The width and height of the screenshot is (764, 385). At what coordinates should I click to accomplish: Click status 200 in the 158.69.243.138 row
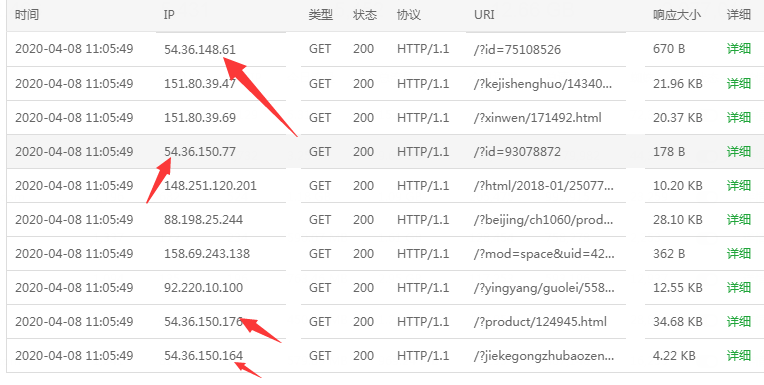tap(364, 253)
